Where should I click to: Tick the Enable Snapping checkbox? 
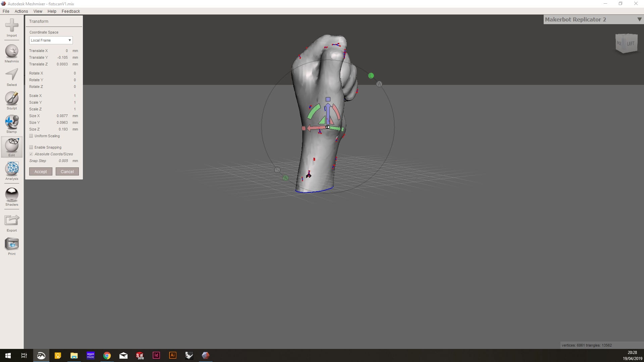click(x=31, y=147)
